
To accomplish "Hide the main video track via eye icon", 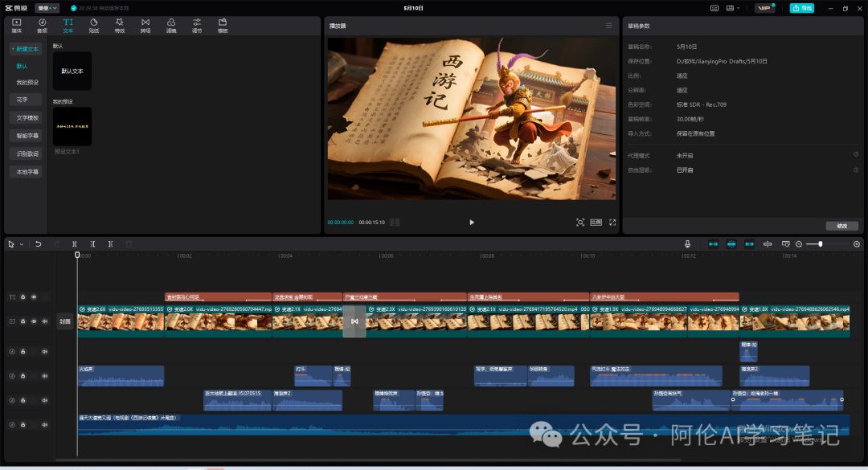I will (34, 321).
